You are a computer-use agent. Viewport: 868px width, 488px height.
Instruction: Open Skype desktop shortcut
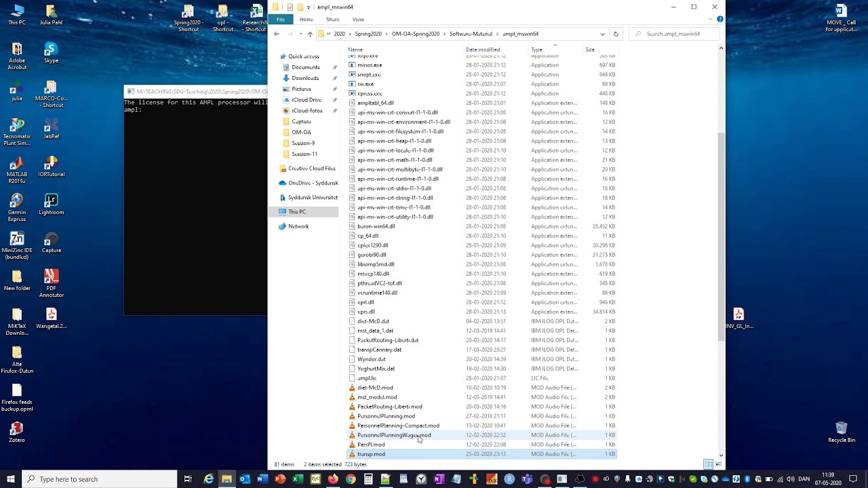click(x=51, y=54)
